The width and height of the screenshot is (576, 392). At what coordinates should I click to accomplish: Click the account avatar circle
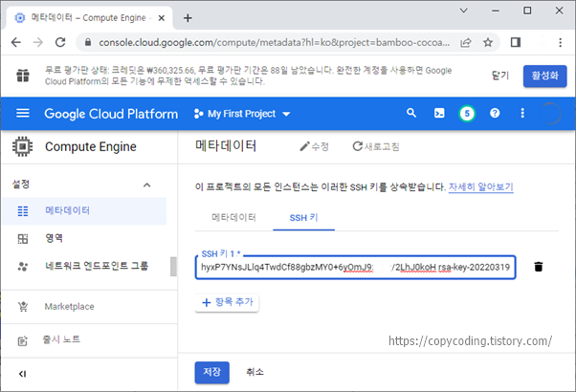pos(550,114)
